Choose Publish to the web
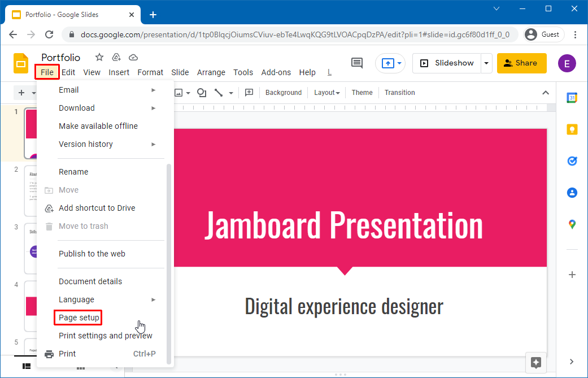This screenshot has width=588, height=378. 92,254
